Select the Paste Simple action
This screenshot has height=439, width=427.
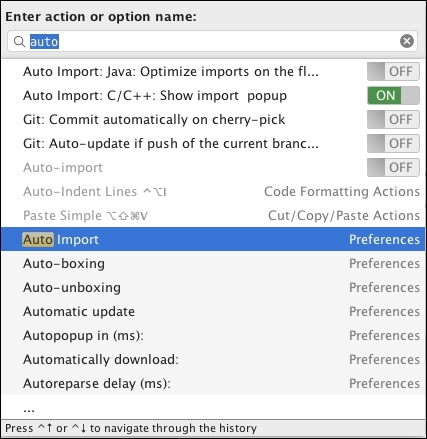click(x=213, y=215)
